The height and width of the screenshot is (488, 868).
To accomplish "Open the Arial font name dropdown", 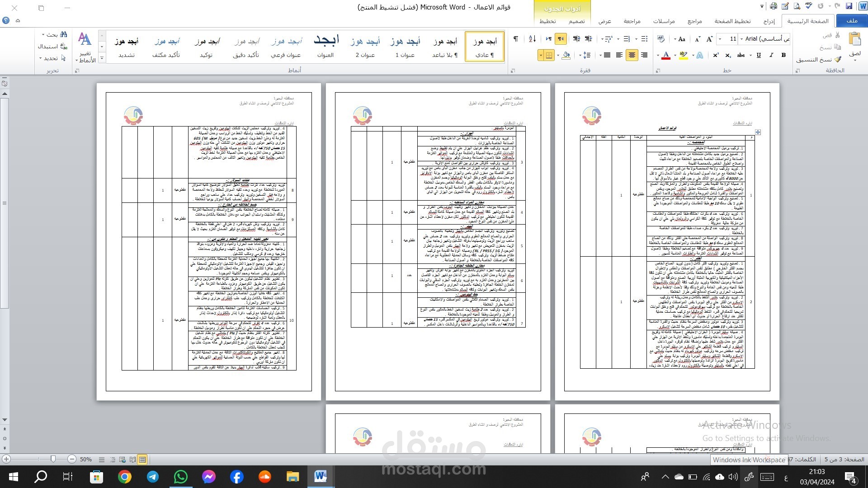I will pos(741,39).
